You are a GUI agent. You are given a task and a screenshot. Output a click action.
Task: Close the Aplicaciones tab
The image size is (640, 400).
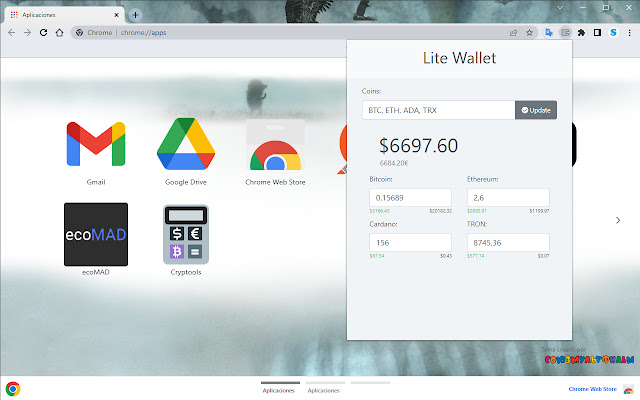tap(116, 15)
